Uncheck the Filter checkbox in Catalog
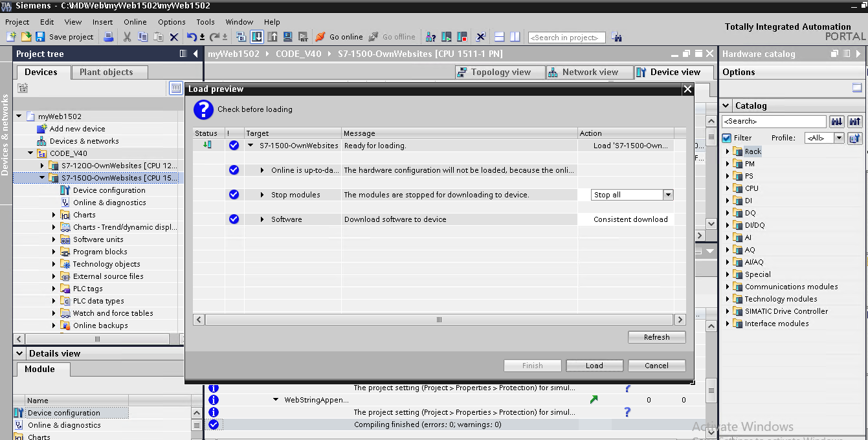Viewport: 868px width, 440px height. pyautogui.click(x=726, y=138)
